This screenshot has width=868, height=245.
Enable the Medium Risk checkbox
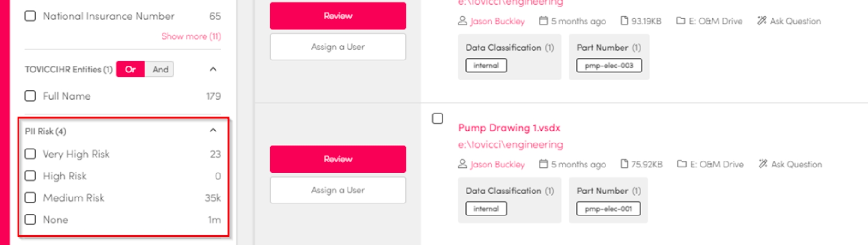click(x=30, y=198)
